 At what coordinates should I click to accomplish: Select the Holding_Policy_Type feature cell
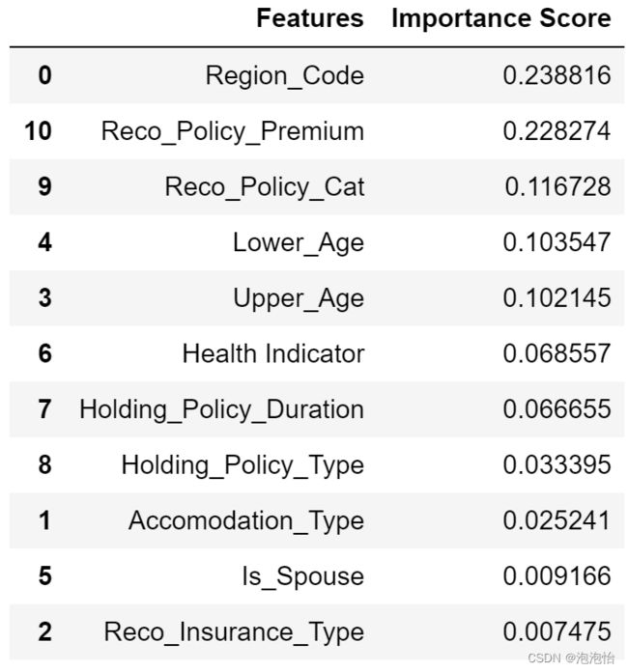(243, 465)
